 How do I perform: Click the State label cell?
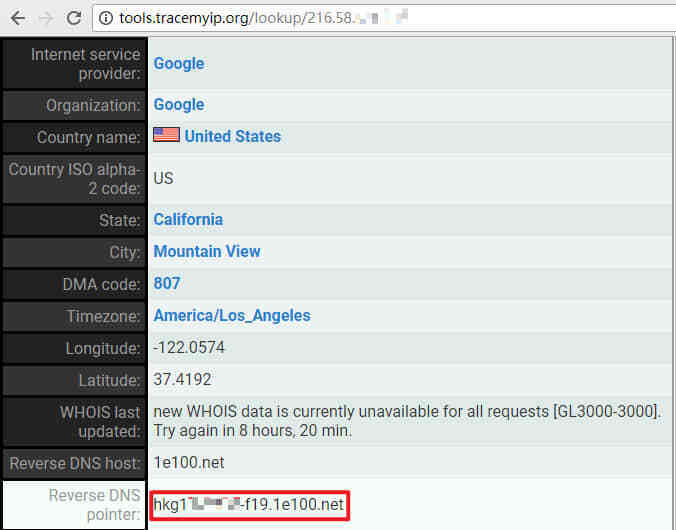point(75,220)
